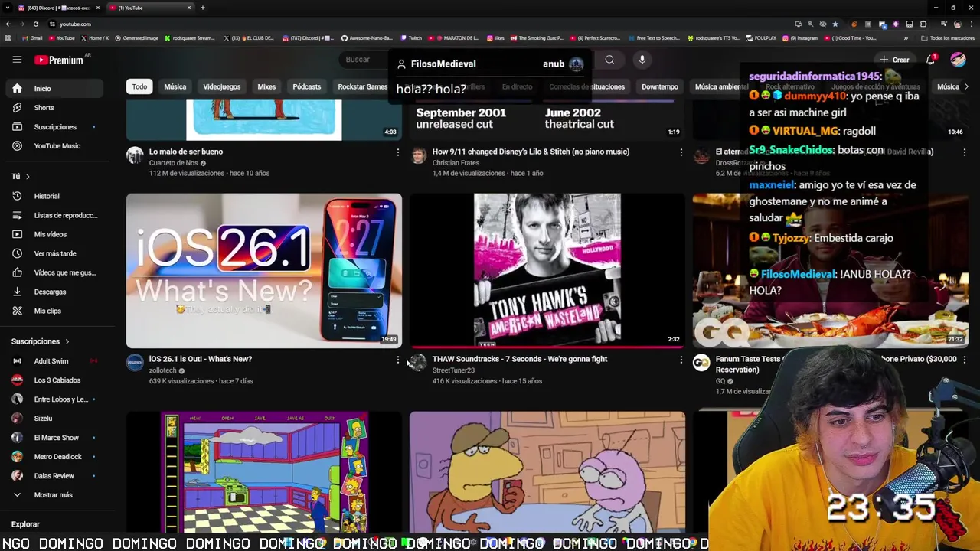
Task: Play the iOS 26.1 What's New thumbnail
Action: coord(264,271)
